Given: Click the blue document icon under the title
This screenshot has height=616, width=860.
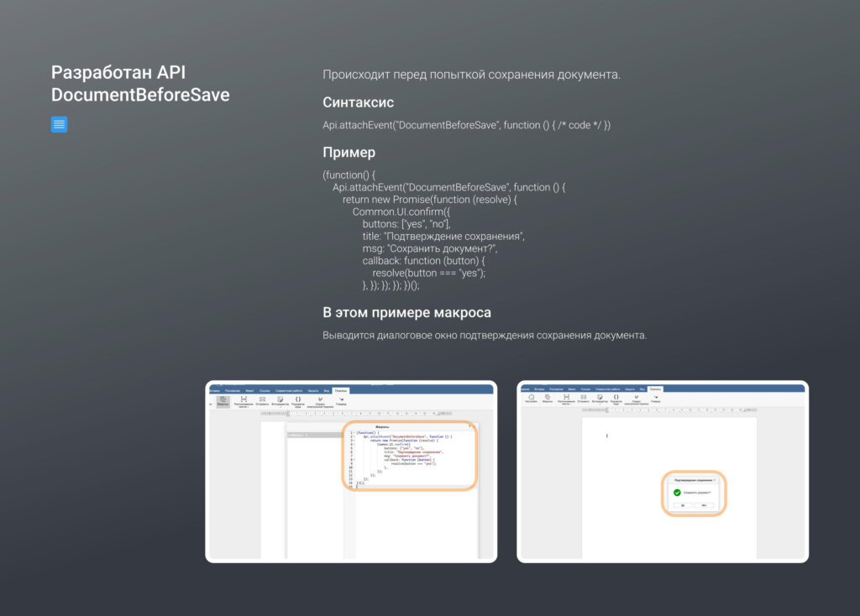Looking at the screenshot, I should 59,124.
